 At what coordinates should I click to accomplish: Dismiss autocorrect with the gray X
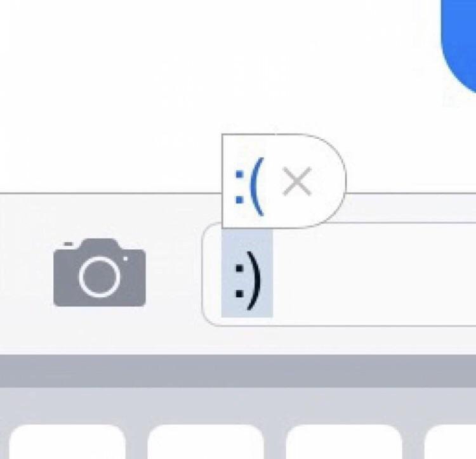(297, 181)
